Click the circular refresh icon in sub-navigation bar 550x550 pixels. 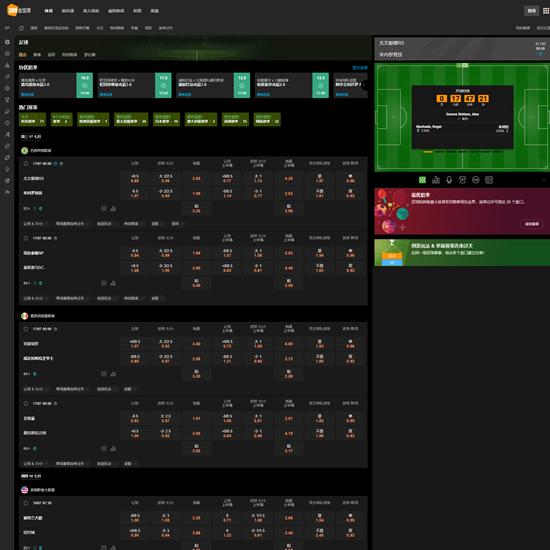point(21,28)
